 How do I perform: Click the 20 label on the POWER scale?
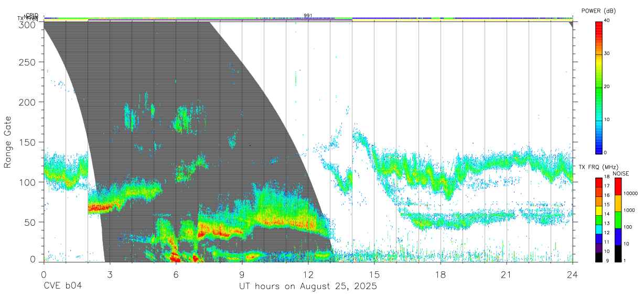607,87
